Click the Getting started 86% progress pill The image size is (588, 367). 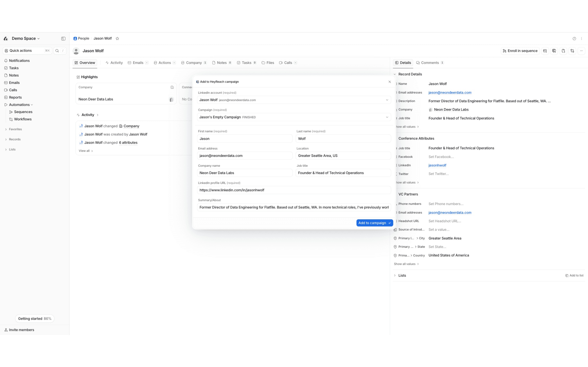coord(34,319)
